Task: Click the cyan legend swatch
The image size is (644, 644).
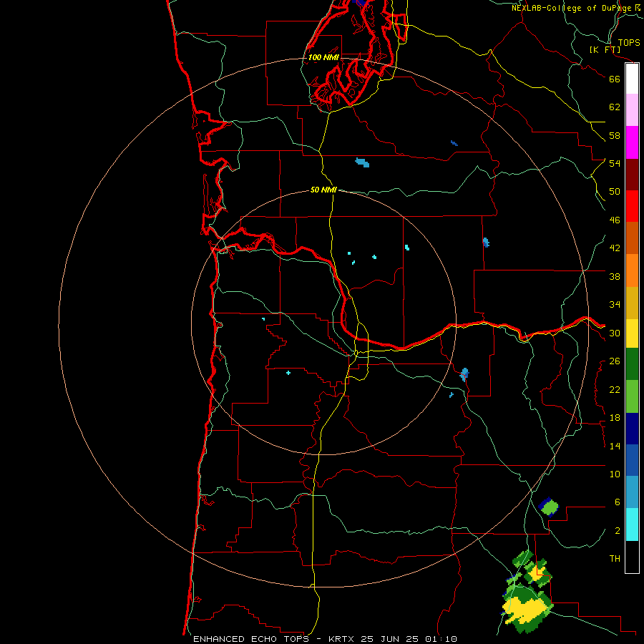Action: (632, 525)
